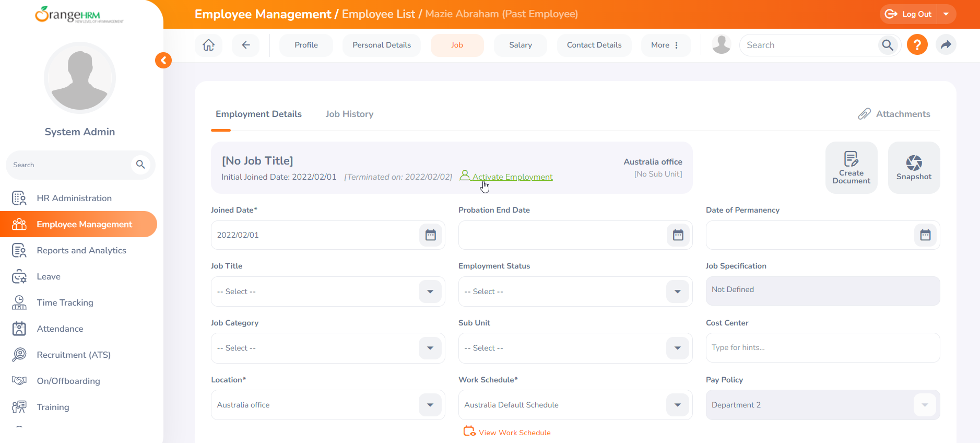Expand the Employment Status dropdown
This screenshot has width=980, height=443.
point(678,292)
